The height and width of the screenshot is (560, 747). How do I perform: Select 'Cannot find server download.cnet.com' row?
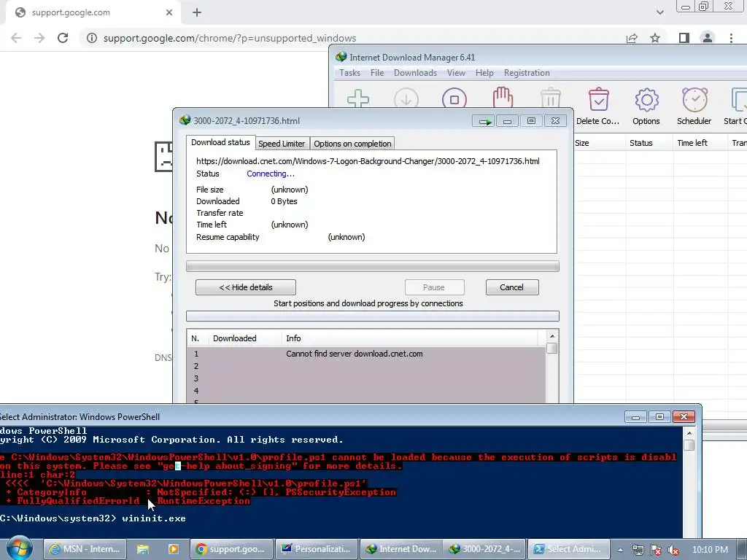click(x=366, y=354)
